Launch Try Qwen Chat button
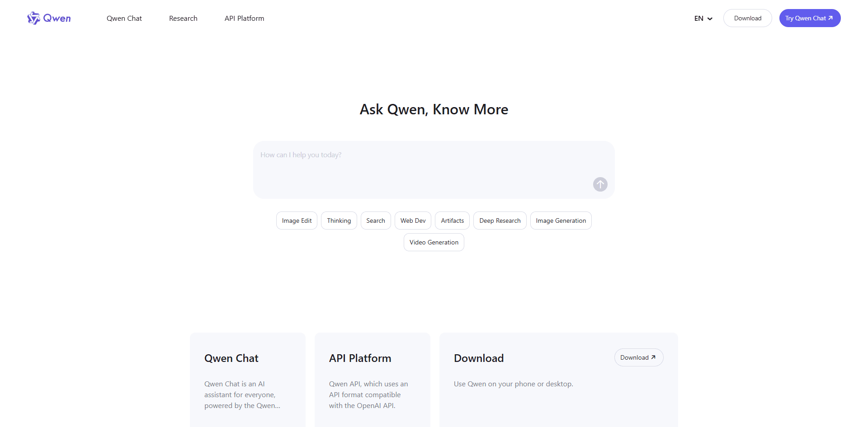 click(809, 19)
